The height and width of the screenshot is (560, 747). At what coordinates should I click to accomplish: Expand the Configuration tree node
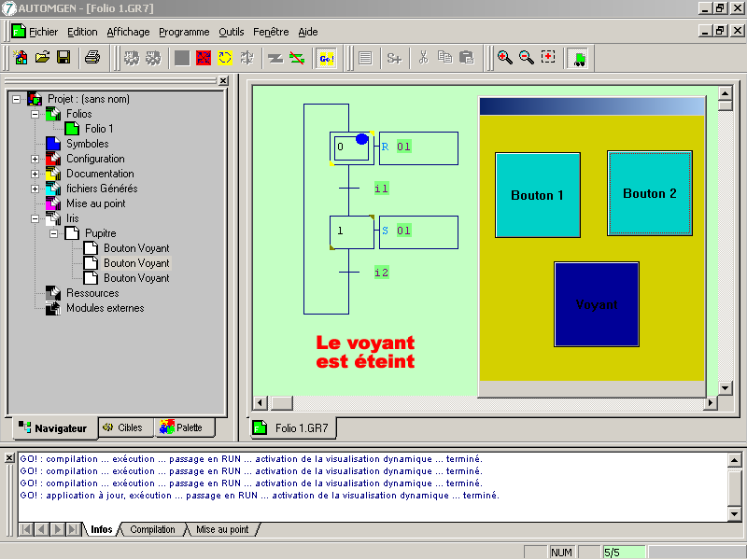(35, 159)
